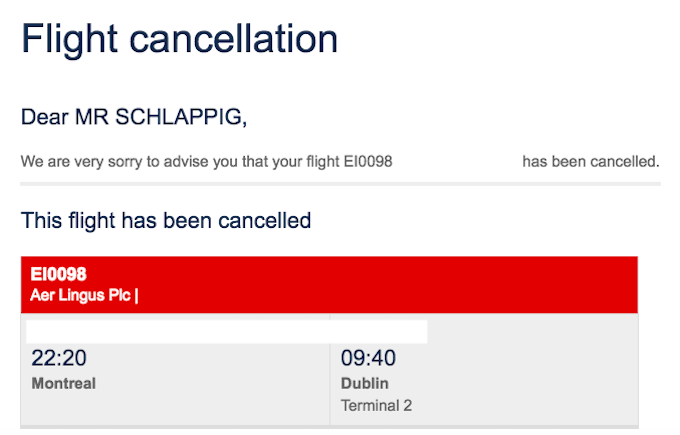
Task: Click the Terminal 2 label
Action: 376,406
